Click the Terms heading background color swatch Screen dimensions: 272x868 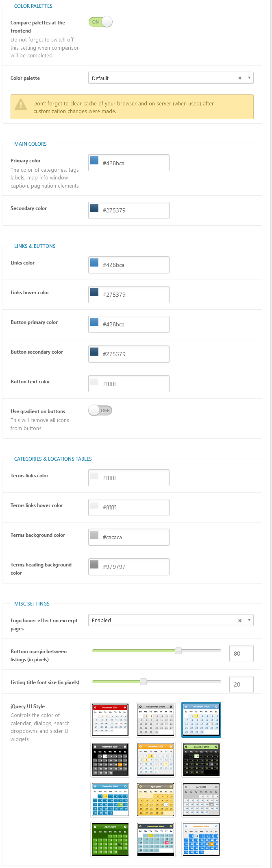pos(94,564)
